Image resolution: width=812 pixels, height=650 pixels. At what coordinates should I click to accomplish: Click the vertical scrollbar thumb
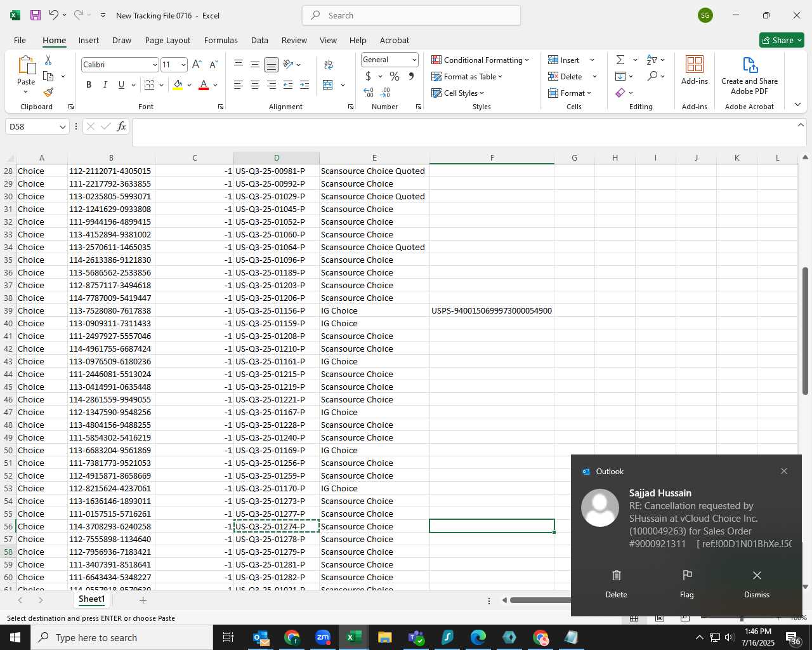point(805,330)
